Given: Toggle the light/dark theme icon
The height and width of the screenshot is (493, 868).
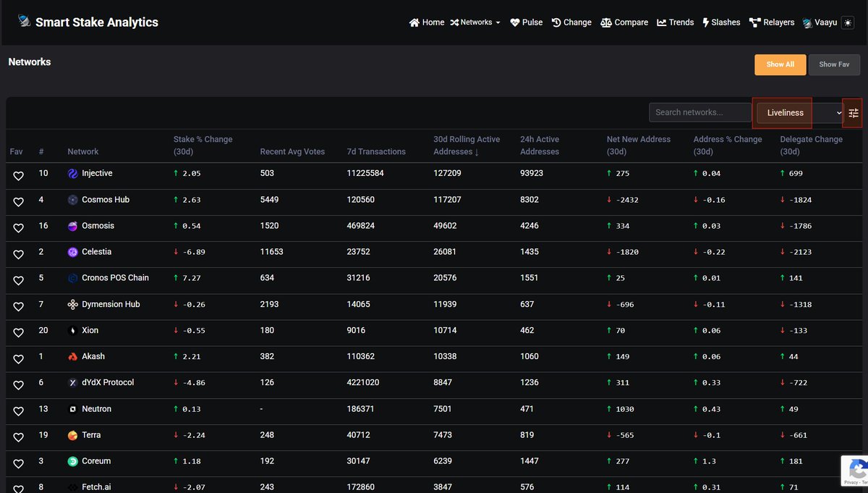Looking at the screenshot, I should click(848, 22).
